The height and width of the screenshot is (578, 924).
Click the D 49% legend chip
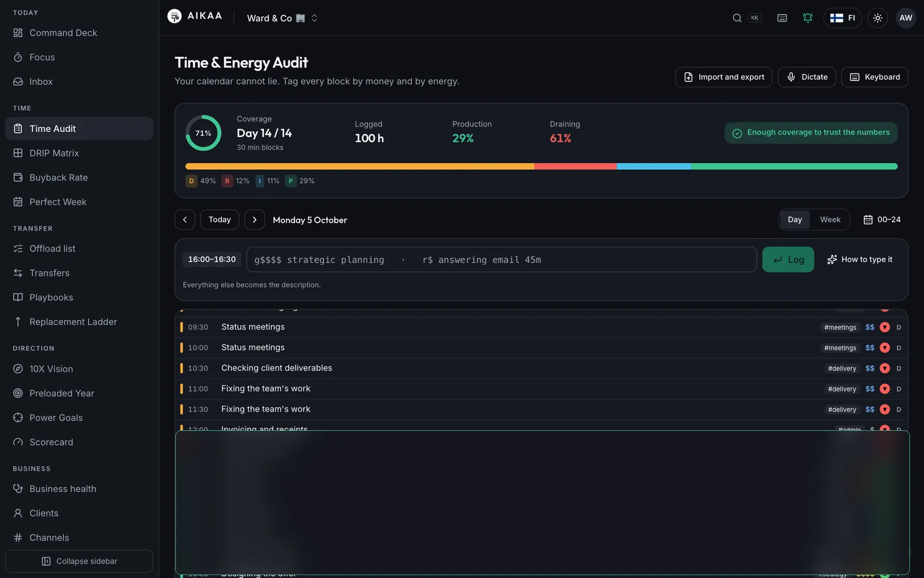click(x=201, y=181)
